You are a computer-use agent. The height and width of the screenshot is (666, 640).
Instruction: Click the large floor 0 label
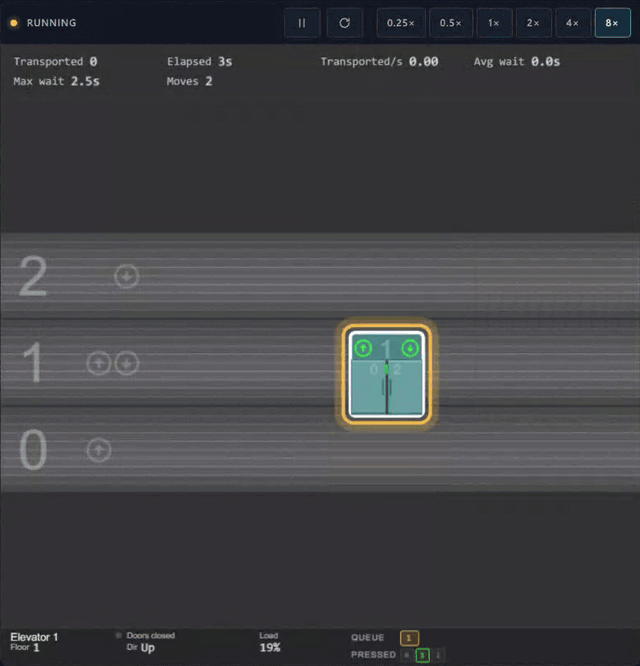coord(33,449)
